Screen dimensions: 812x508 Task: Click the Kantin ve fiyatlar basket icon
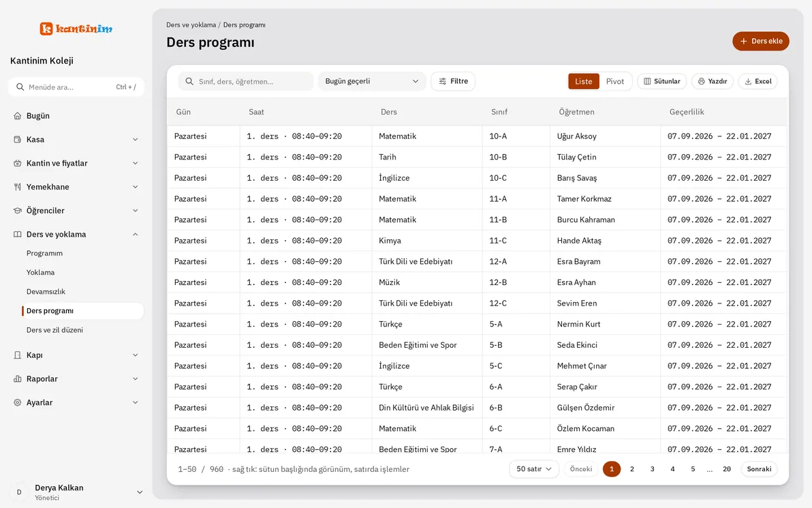pyautogui.click(x=18, y=163)
